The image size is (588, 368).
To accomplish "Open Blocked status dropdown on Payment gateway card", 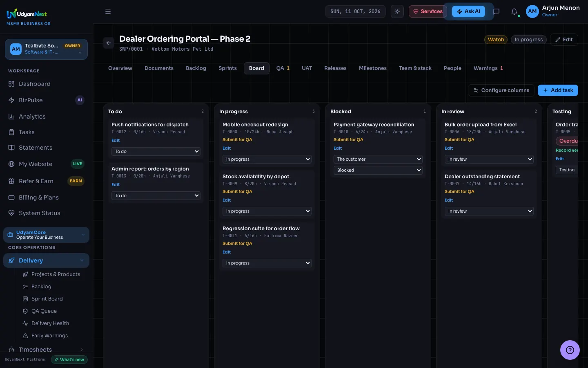I will [378, 170].
